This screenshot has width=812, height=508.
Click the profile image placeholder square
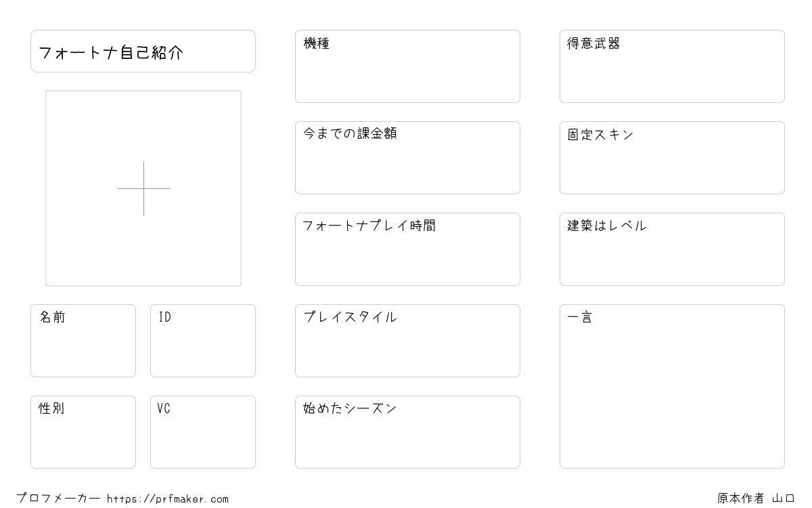(143, 188)
